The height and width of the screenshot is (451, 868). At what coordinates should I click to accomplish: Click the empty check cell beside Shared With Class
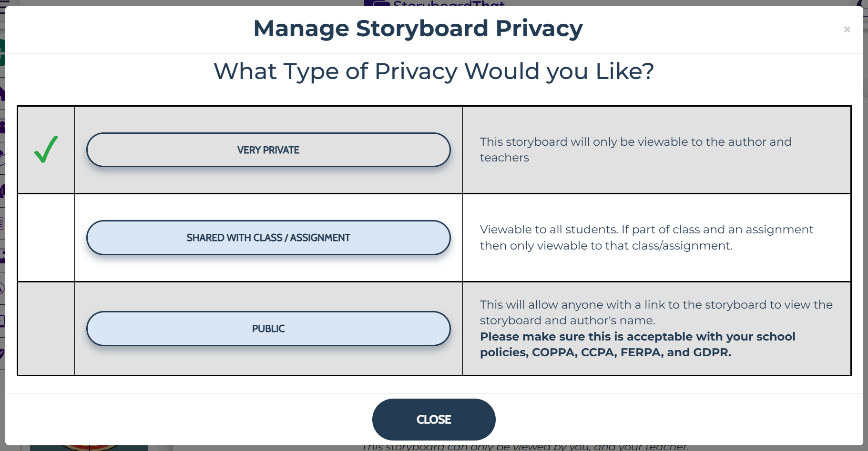pyautogui.click(x=46, y=238)
